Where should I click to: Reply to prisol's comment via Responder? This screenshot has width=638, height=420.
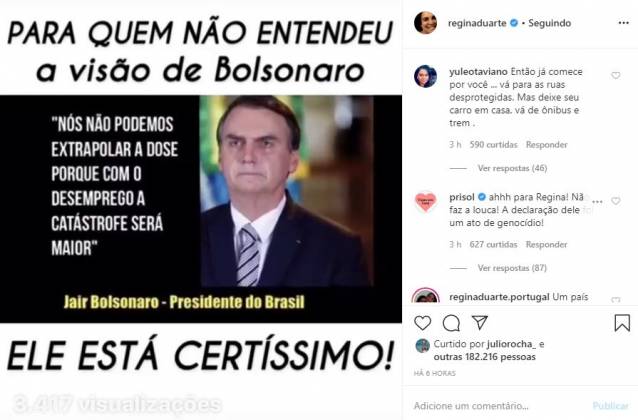tap(546, 245)
